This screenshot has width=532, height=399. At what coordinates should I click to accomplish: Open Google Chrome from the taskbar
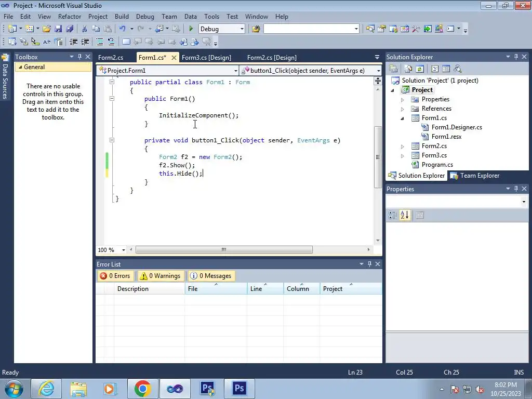click(142, 389)
